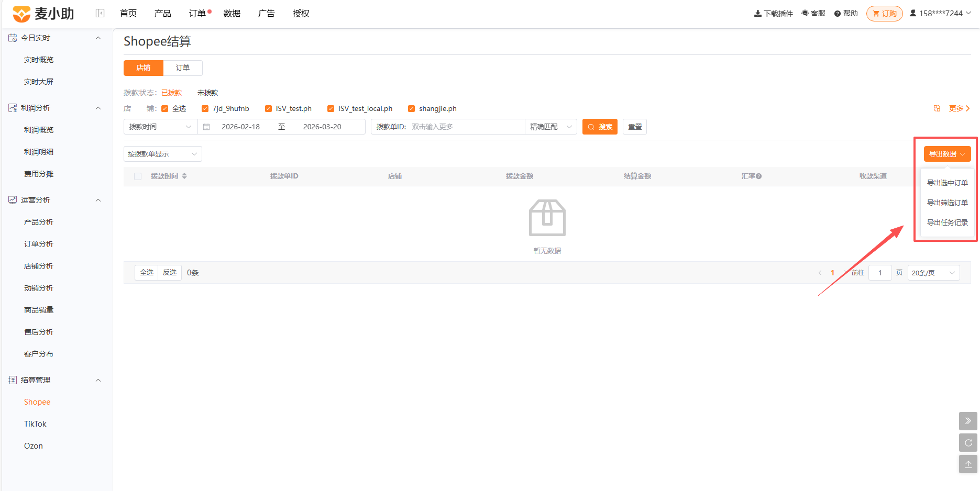Viewport: 980px width, 491px height.
Task: Open the 拨款时间 type dropdown
Action: [160, 127]
